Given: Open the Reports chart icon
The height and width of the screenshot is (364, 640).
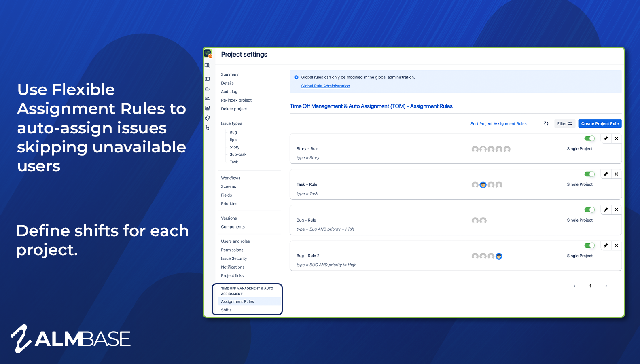Looking at the screenshot, I should pos(208,98).
